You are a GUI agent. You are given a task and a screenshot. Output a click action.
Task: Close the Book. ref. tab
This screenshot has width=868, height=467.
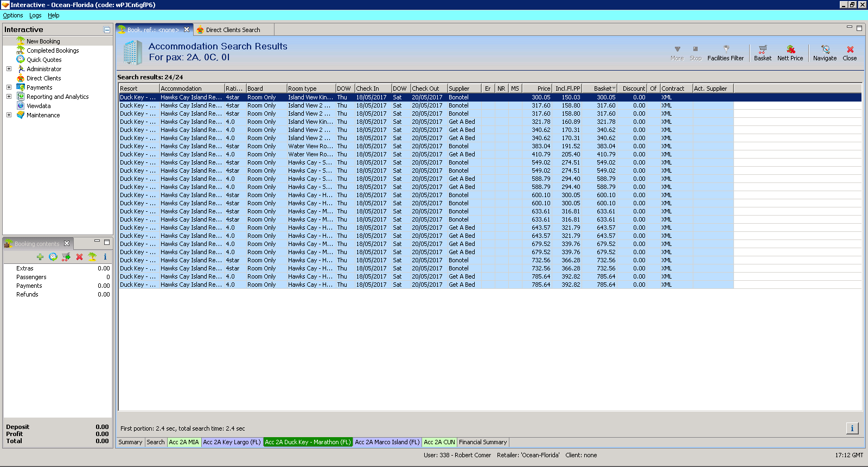[187, 30]
